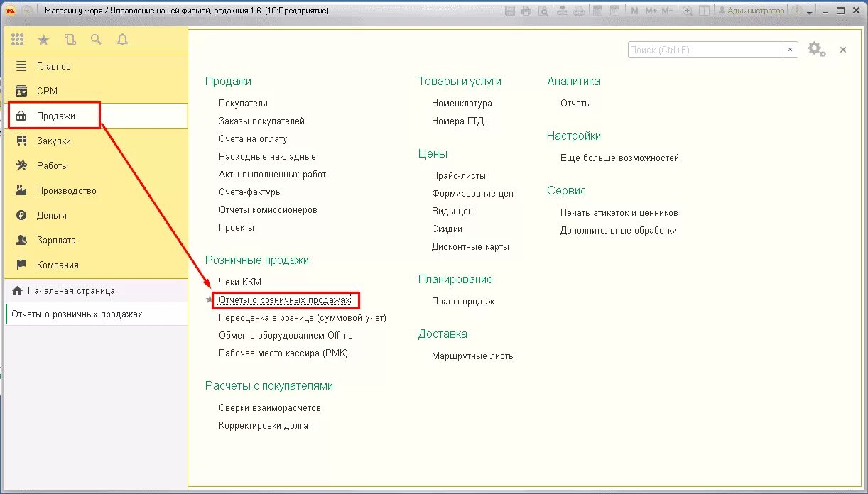This screenshot has height=494, width=868.
Task: Click the window layout panels icon
Action: pyautogui.click(x=705, y=11)
